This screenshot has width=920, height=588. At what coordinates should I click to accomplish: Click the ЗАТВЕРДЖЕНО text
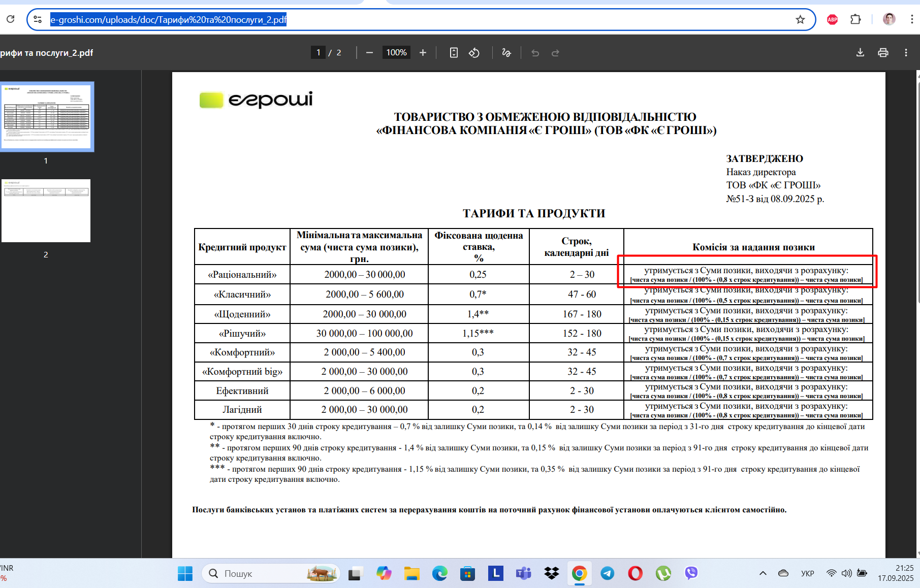[765, 158]
